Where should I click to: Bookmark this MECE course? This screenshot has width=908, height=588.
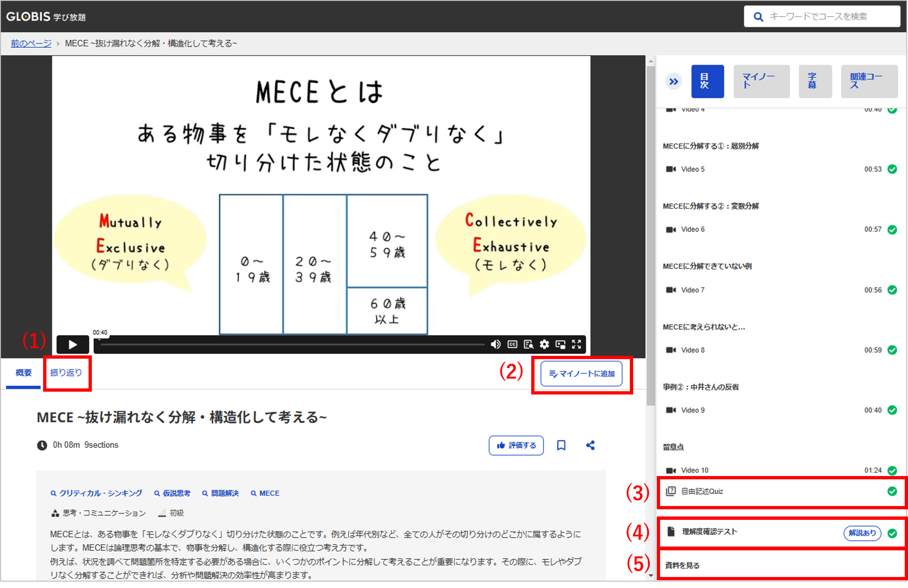[x=561, y=445]
